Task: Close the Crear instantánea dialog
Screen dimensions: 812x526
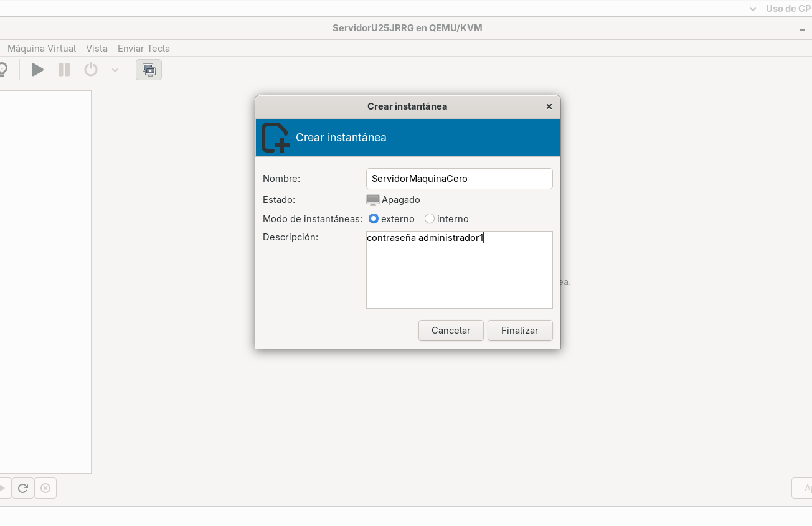Action: point(549,106)
